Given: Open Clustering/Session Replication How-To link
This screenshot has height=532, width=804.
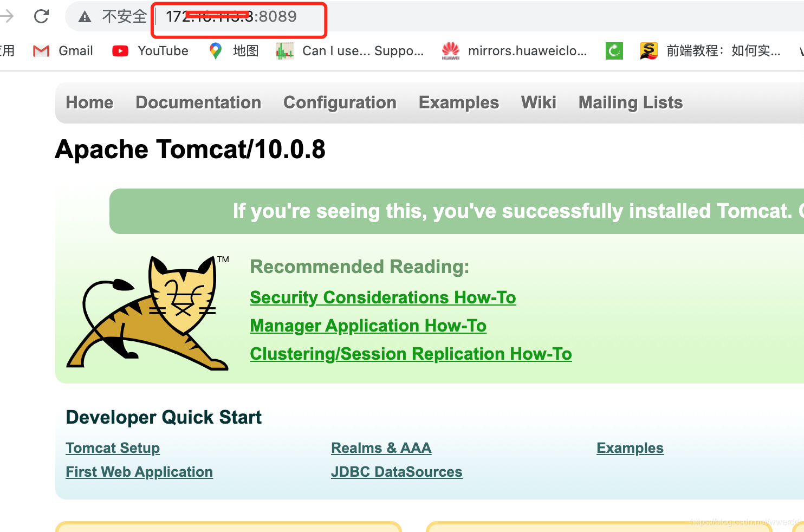Looking at the screenshot, I should [x=411, y=354].
